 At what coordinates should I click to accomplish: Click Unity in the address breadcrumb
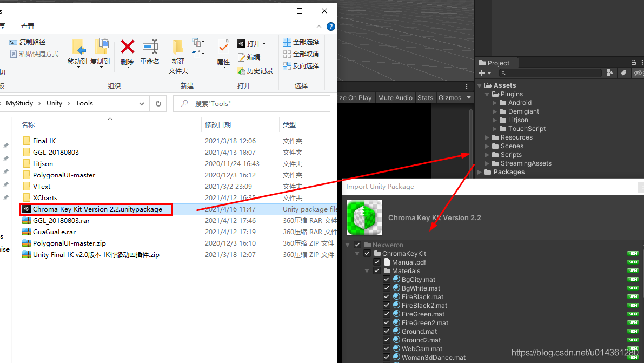[54, 103]
